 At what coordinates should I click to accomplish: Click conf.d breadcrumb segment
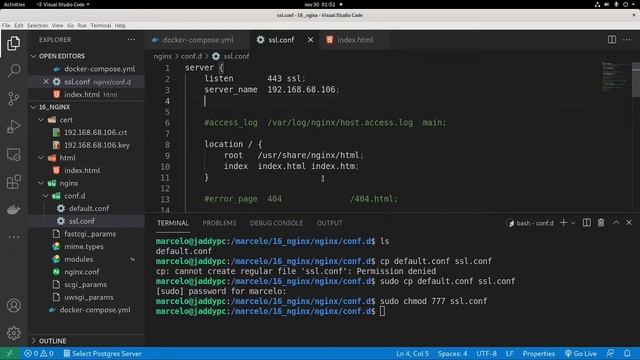[191, 56]
